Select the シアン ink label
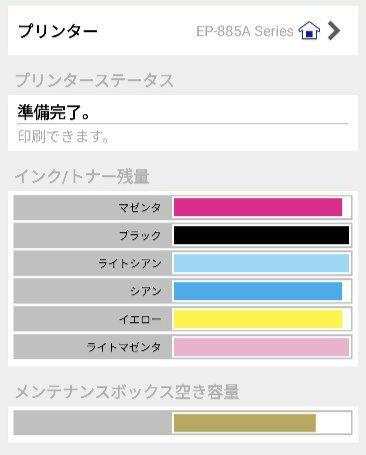This screenshot has height=455, width=366. [x=146, y=291]
